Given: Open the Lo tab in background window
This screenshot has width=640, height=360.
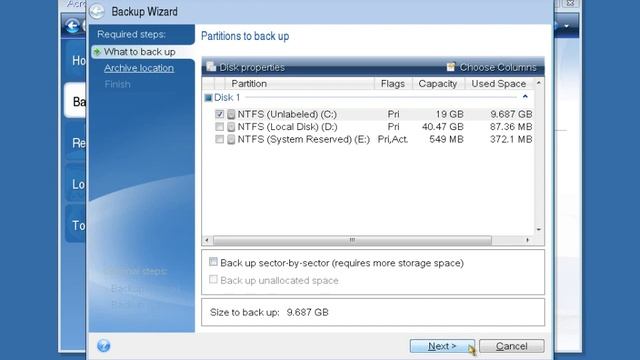Looking at the screenshot, I should coord(76,183).
